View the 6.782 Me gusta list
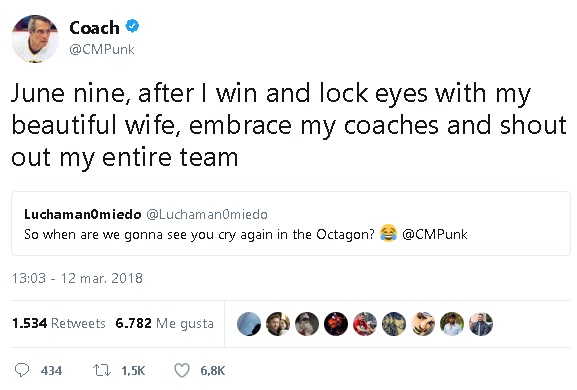The height and width of the screenshot is (390, 577). 164,323
